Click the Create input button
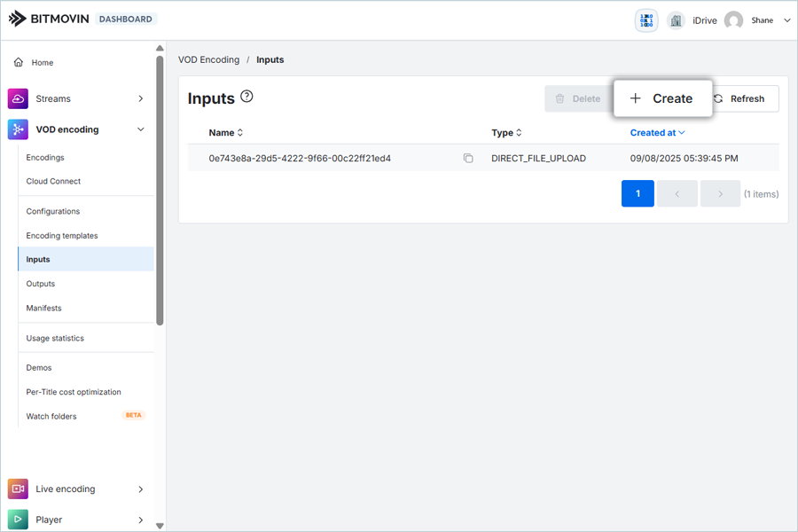798x532 pixels. (x=662, y=98)
